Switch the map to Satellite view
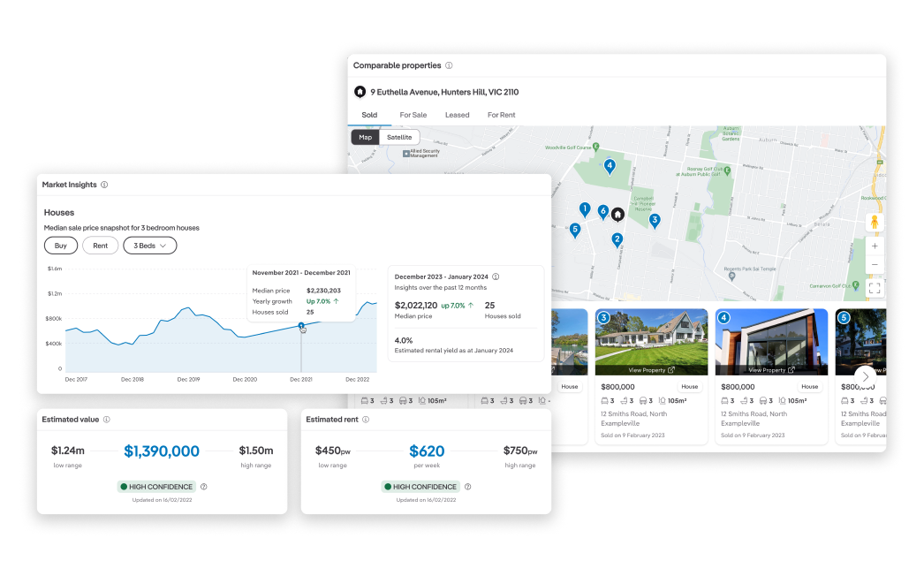The width and height of the screenshot is (924, 568). [399, 137]
